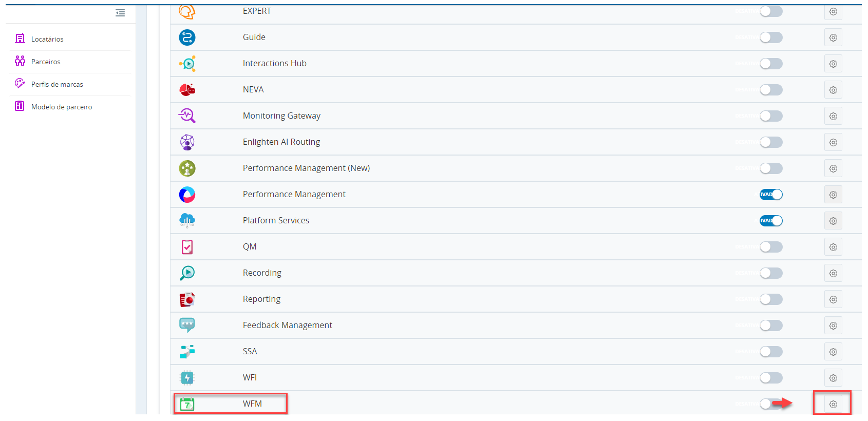Screen dimensions: 868x421
Task: Select the Monitoring Gateway label
Action: [281, 116]
